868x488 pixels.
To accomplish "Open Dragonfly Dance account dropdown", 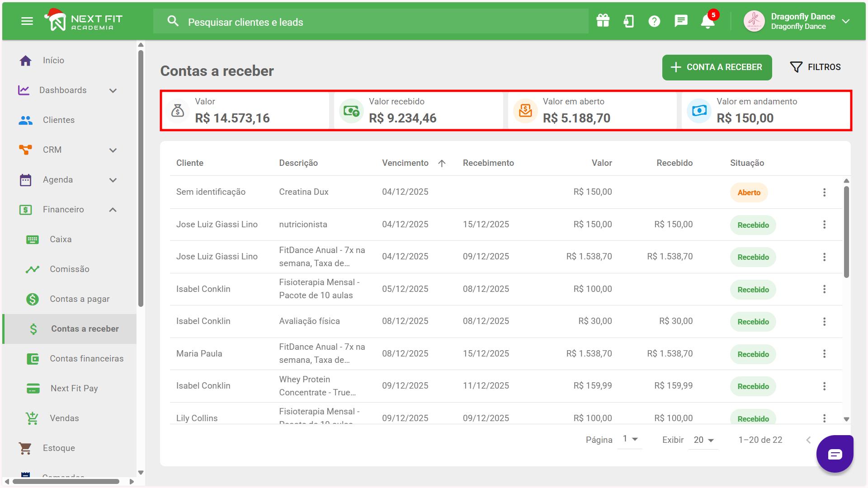I will tap(845, 21).
